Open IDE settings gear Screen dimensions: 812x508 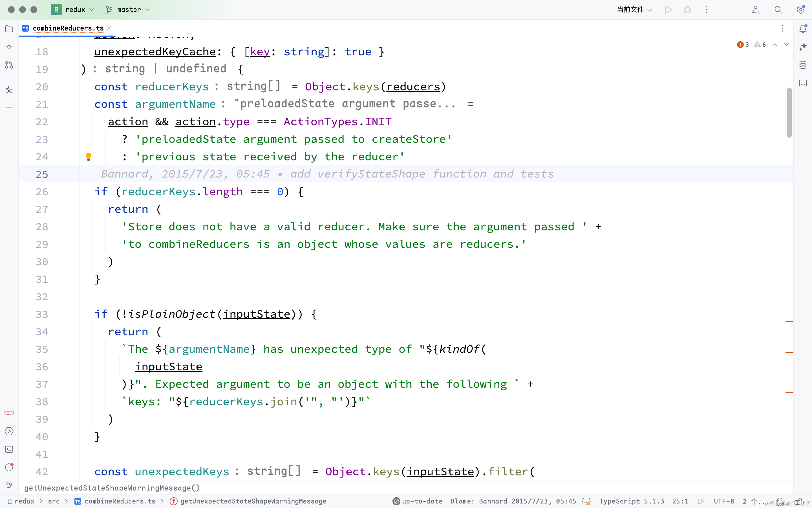[801, 10]
